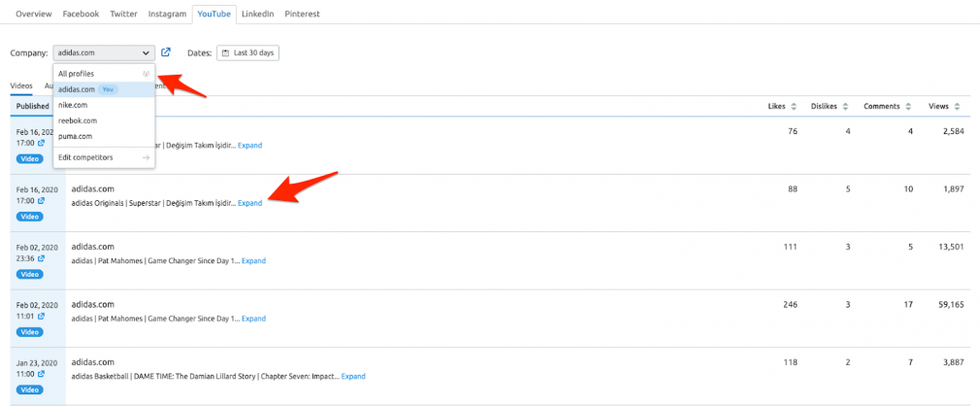The width and height of the screenshot is (980, 406).
Task: Click the Published column header
Action: (32, 106)
